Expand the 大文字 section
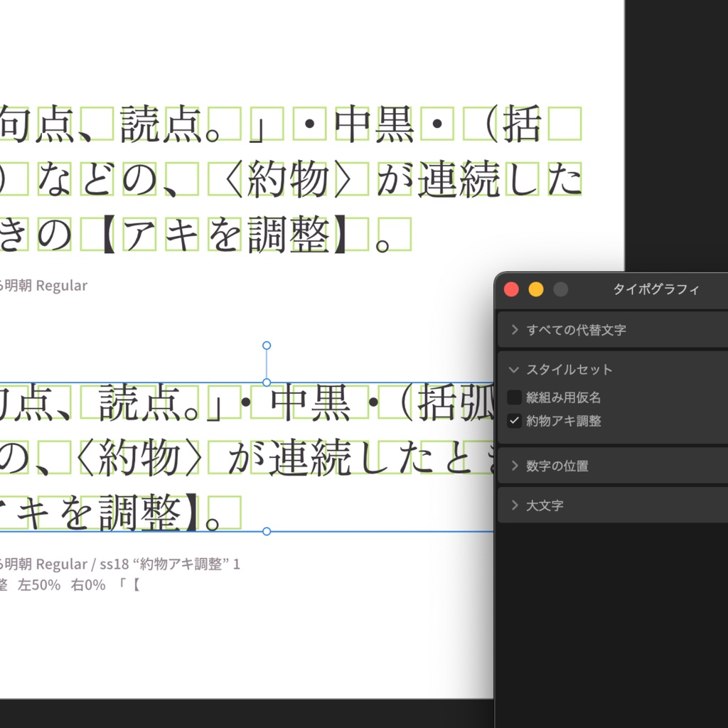Screen dimensions: 728x728 point(514,505)
